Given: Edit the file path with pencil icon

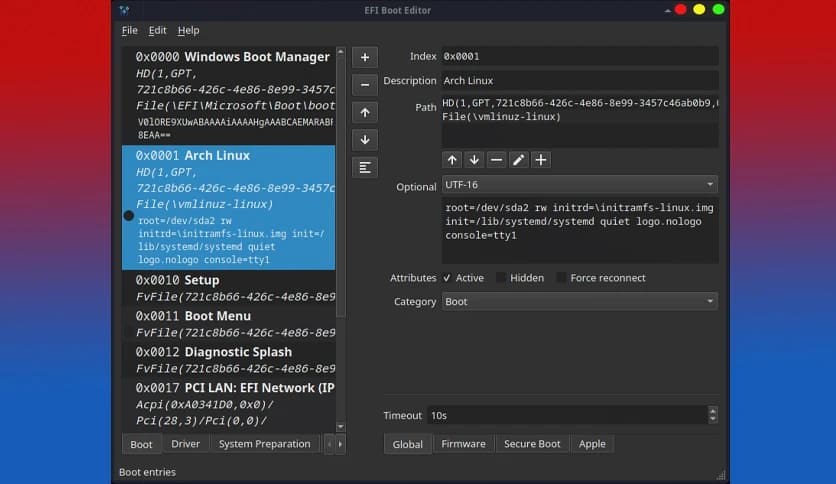Looking at the screenshot, I should (x=518, y=160).
